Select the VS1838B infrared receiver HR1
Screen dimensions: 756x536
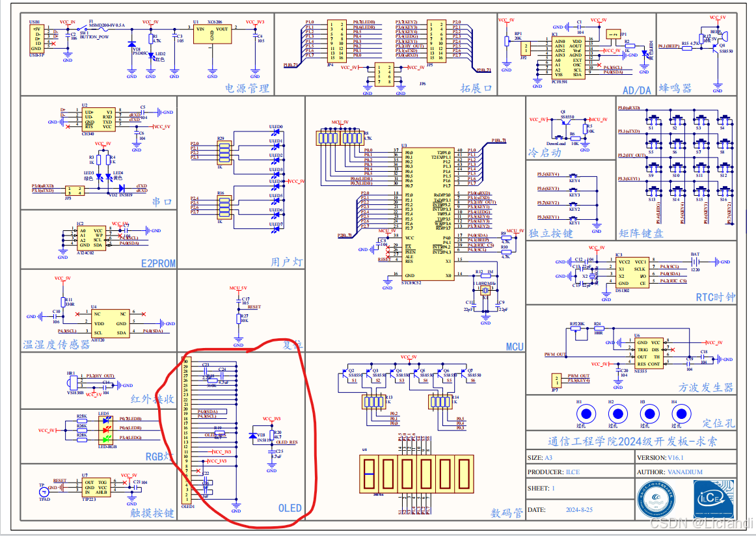[72, 382]
